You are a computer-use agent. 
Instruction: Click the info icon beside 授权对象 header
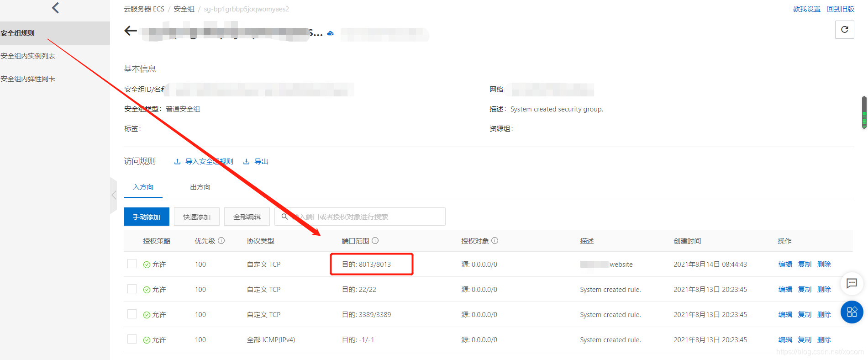[x=495, y=241]
